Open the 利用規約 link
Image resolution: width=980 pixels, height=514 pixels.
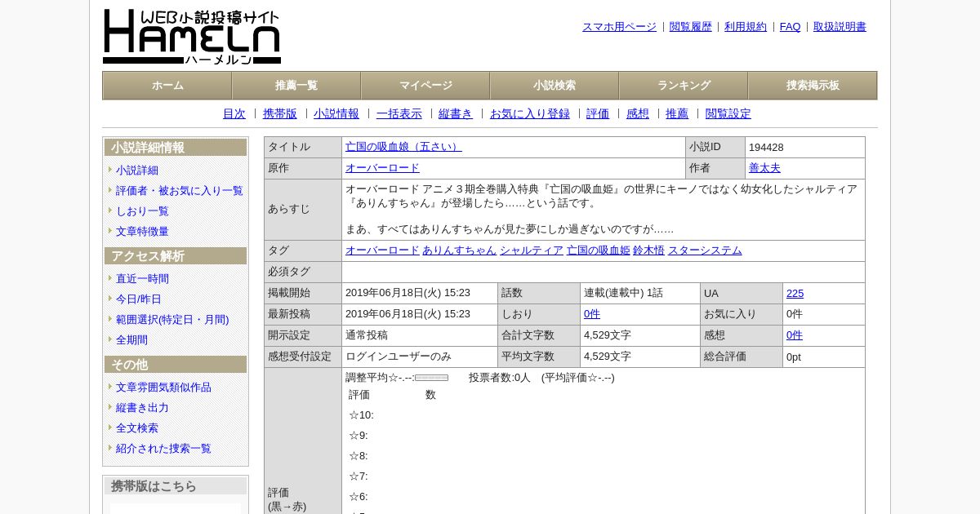(x=746, y=27)
